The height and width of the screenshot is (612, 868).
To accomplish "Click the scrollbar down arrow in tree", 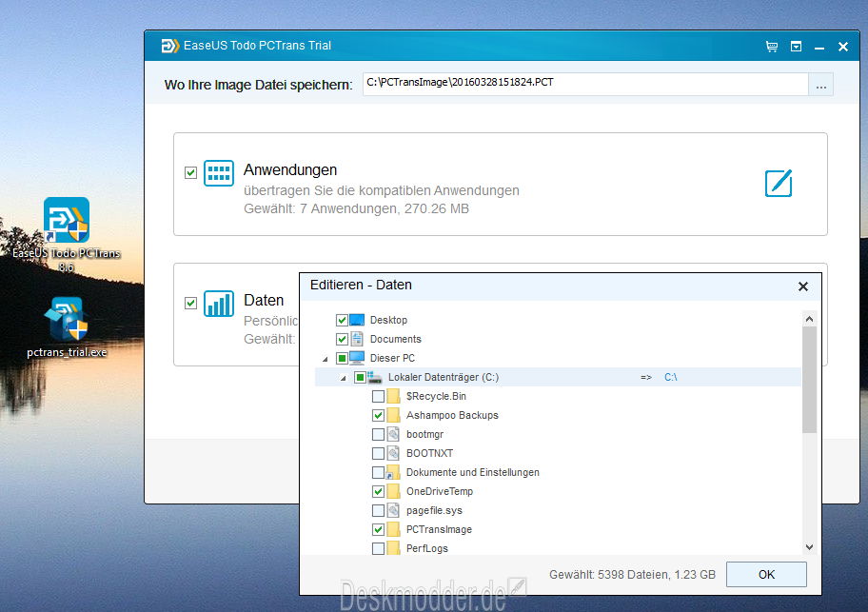I will click(809, 547).
